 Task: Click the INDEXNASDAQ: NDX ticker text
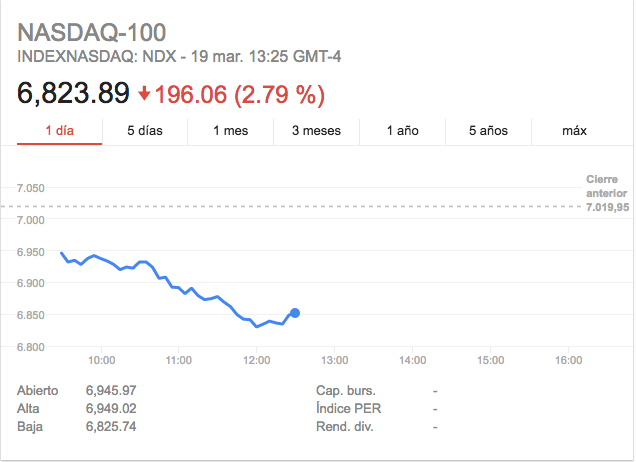pyautogui.click(x=97, y=56)
